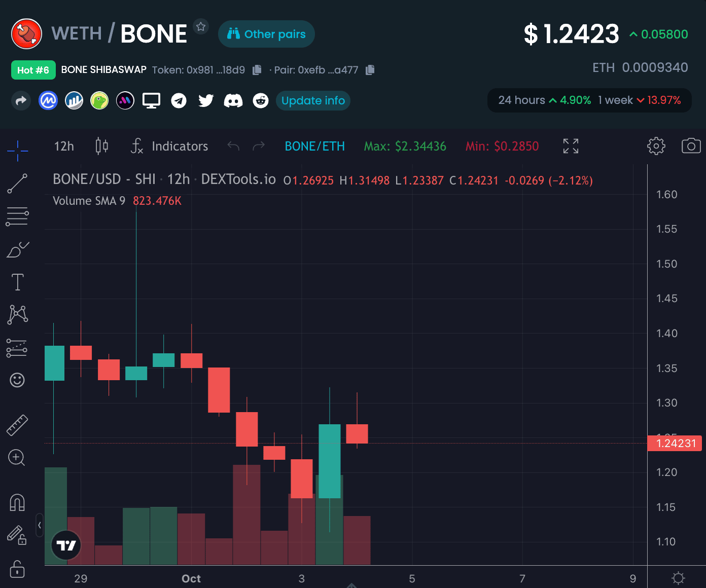This screenshot has width=706, height=588.
Task: Favorite the WETH/BONE pair with the star icon
Action: point(201,27)
